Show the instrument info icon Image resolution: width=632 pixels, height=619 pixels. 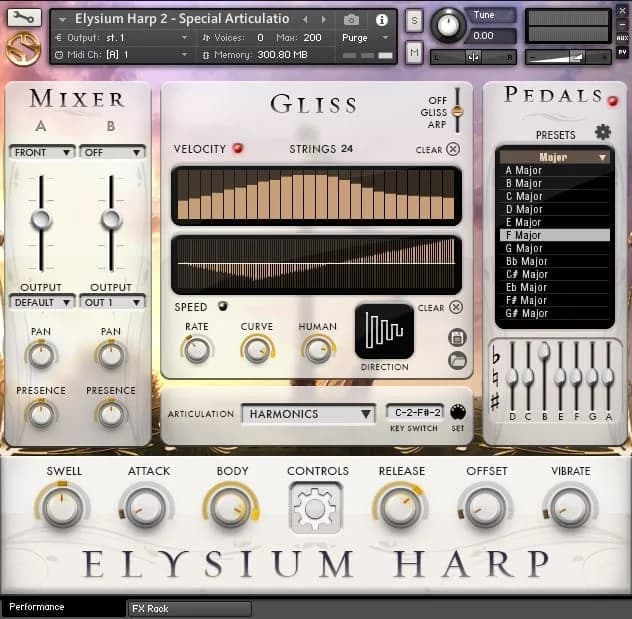point(381,20)
